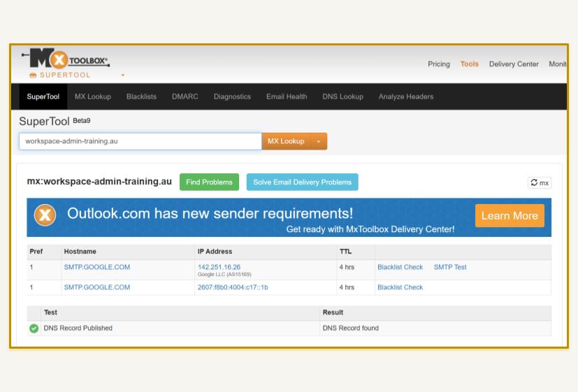Open the DMARC tab
Screen dimensions: 578x392
coord(185,96)
